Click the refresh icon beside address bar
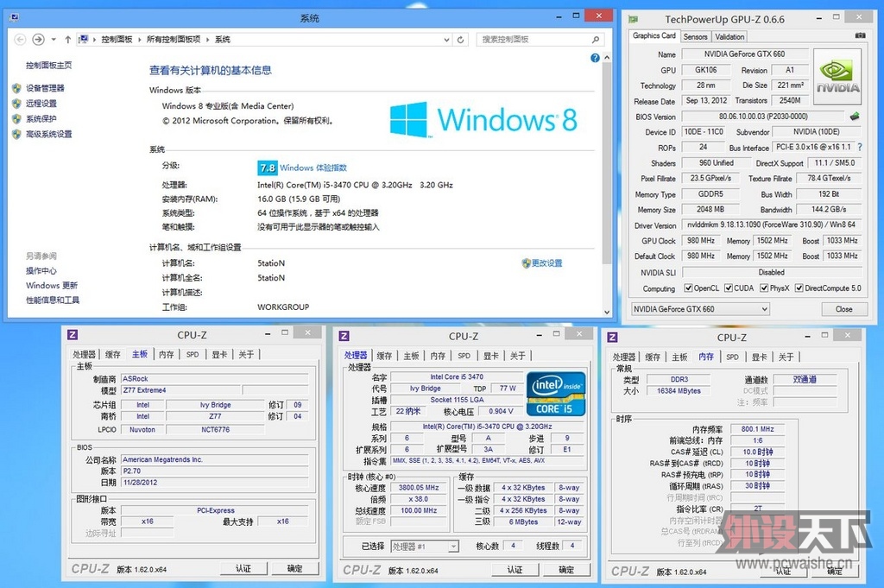The width and height of the screenshot is (884, 588). 461,40
